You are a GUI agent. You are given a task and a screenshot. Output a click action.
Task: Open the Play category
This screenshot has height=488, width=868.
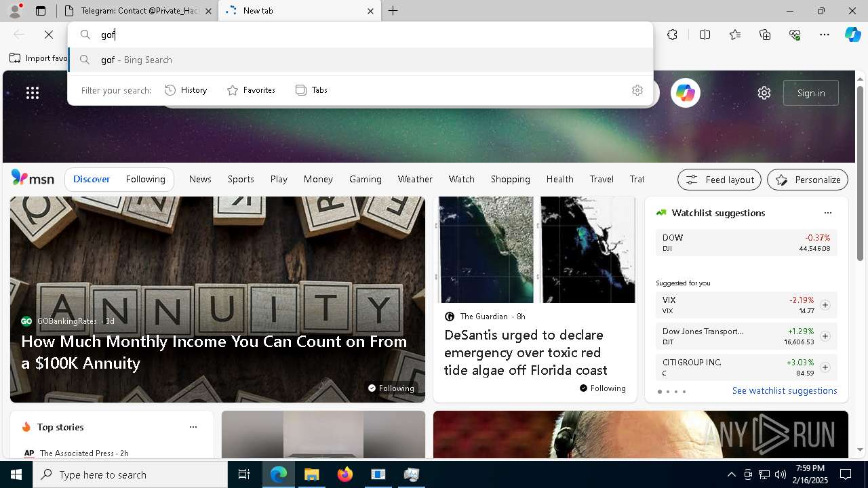[x=279, y=179]
